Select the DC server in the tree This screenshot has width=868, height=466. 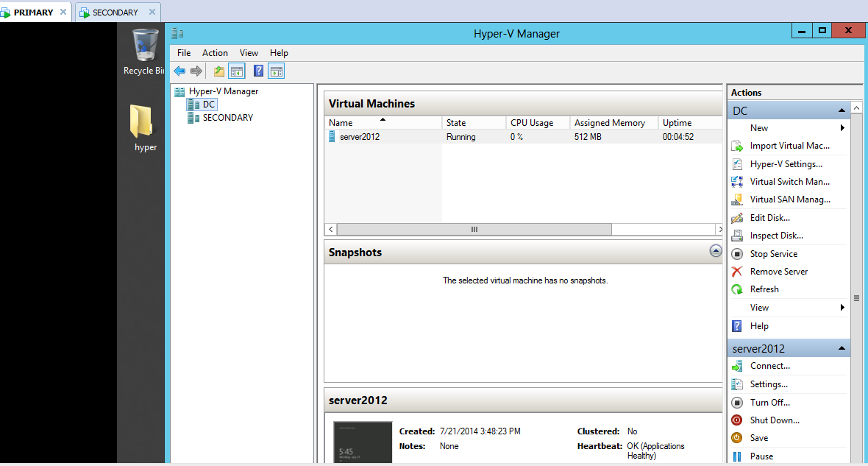(208, 105)
